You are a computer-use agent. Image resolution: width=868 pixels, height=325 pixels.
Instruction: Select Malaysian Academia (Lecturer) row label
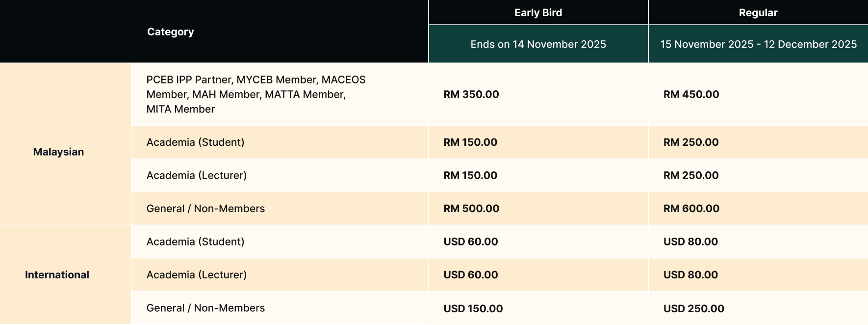(196, 175)
